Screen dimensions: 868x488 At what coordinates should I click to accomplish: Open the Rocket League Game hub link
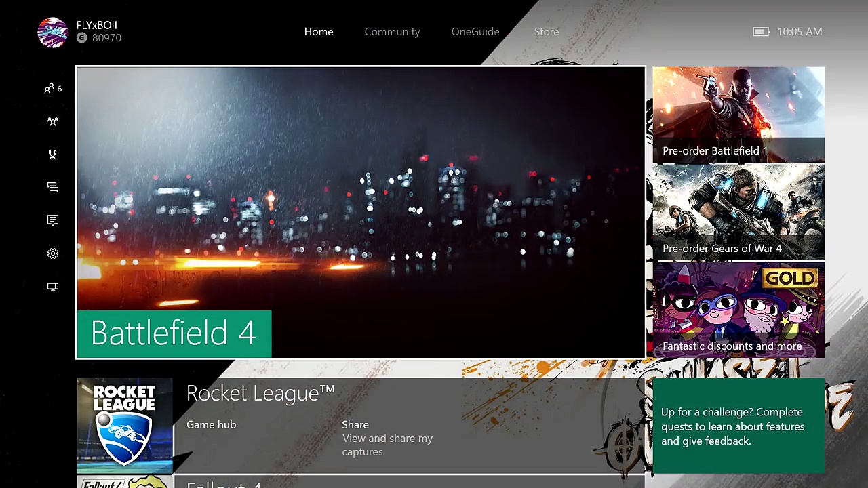(x=212, y=425)
